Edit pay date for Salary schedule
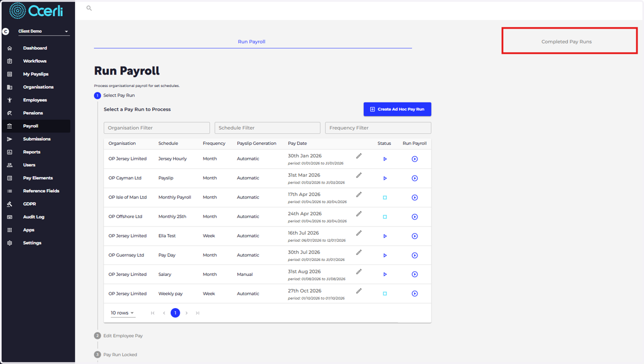The image size is (644, 364). [x=359, y=272]
